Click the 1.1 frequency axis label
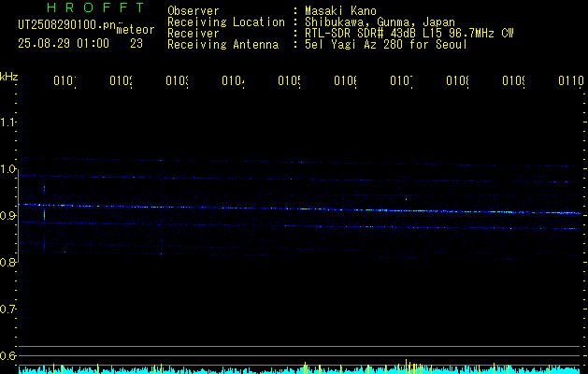Image resolution: width=588 pixels, height=374 pixels. coord(7,122)
